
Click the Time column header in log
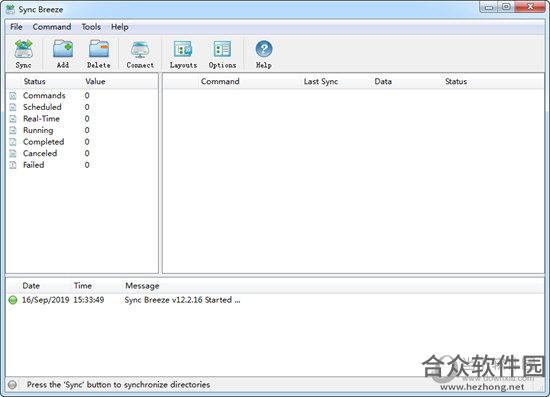[x=83, y=286]
